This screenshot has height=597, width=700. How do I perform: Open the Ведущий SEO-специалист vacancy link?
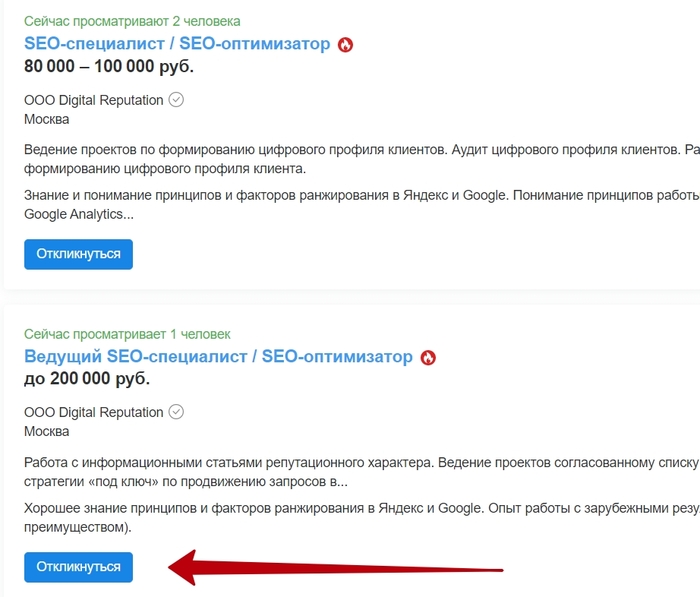tap(218, 357)
